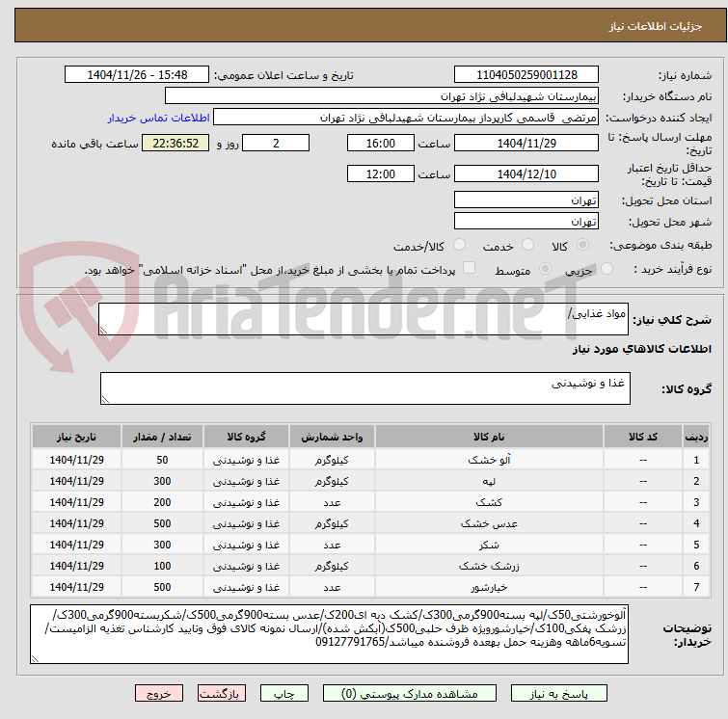Click the آلو خشک item cell
The height and width of the screenshot is (719, 728).
click(x=489, y=460)
